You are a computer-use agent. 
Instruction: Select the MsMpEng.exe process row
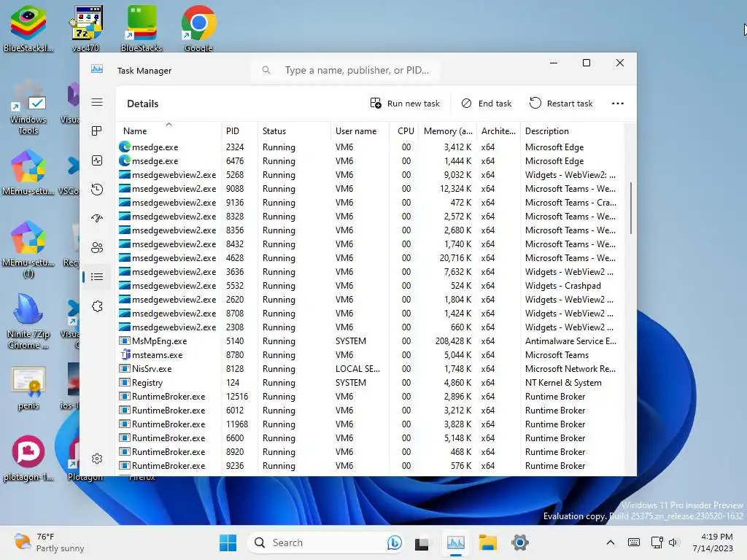pos(370,341)
